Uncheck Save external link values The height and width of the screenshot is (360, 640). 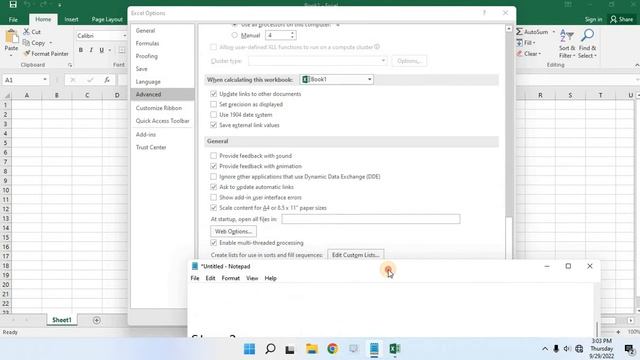213,125
